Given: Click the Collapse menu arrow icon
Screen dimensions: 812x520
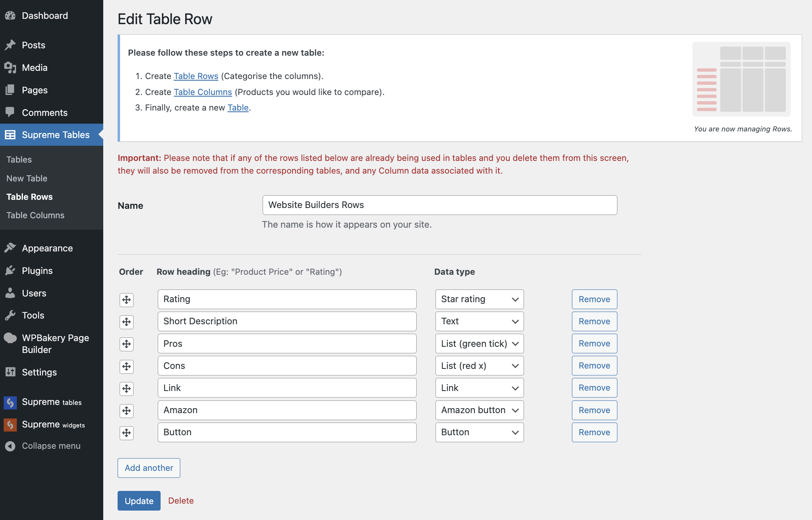Looking at the screenshot, I should tap(10, 446).
